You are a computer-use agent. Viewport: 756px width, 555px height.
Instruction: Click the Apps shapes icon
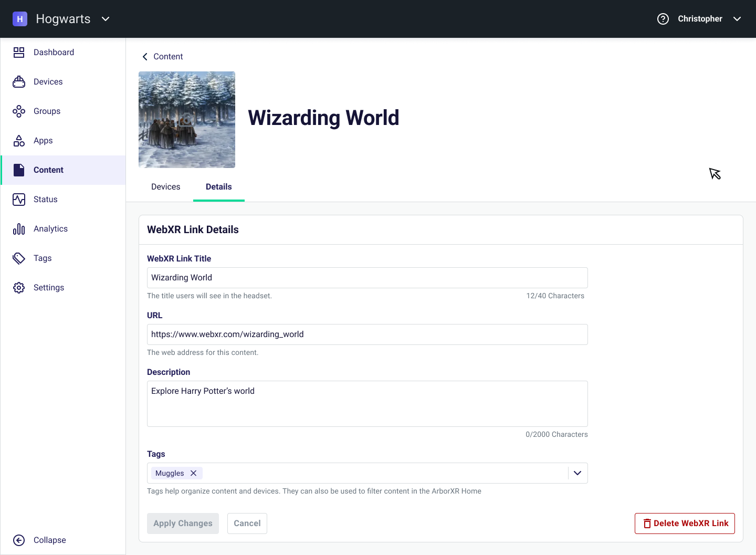point(19,141)
